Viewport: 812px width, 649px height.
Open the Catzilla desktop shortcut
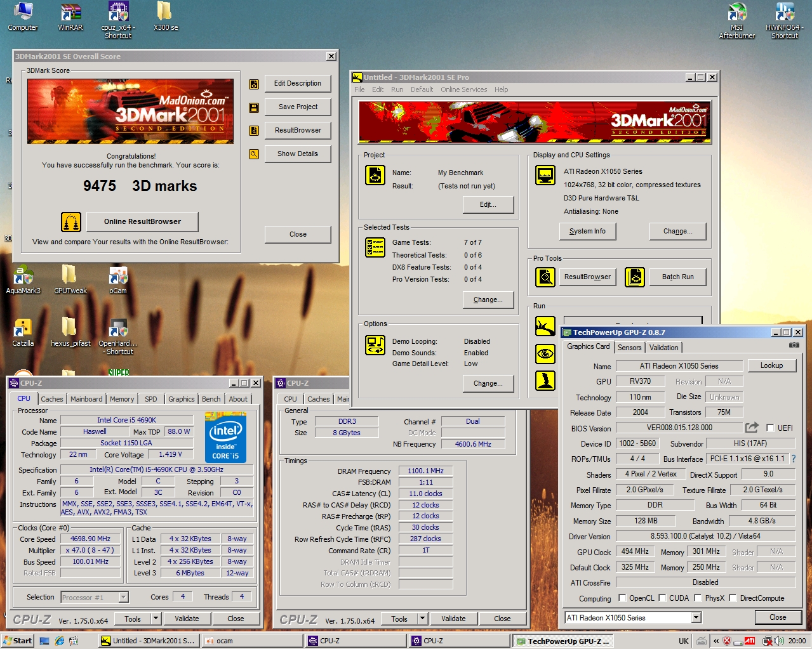click(23, 332)
